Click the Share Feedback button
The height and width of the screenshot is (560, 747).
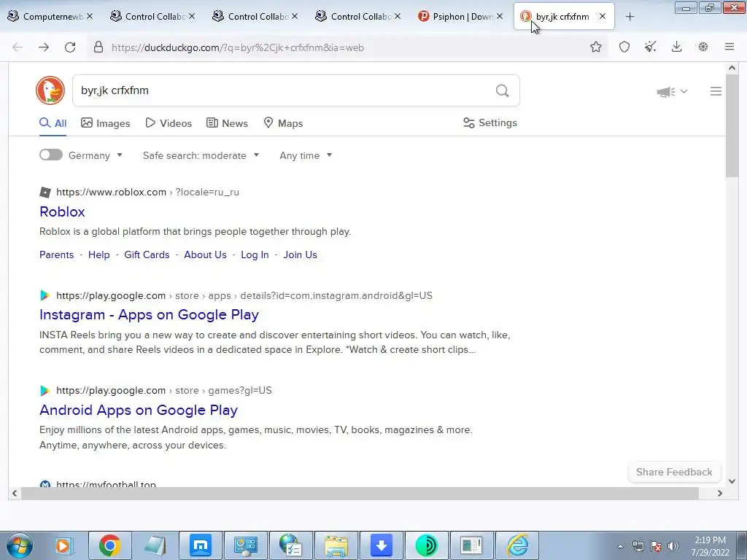674,472
